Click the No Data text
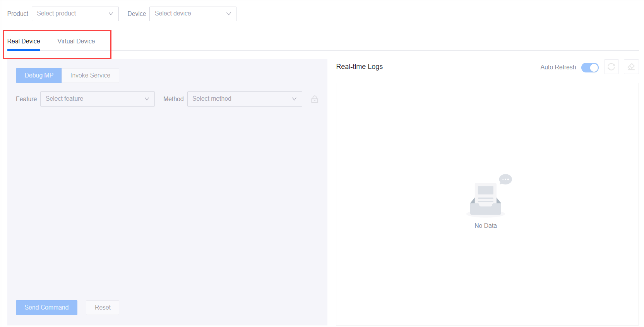644x327 pixels. coord(485,225)
